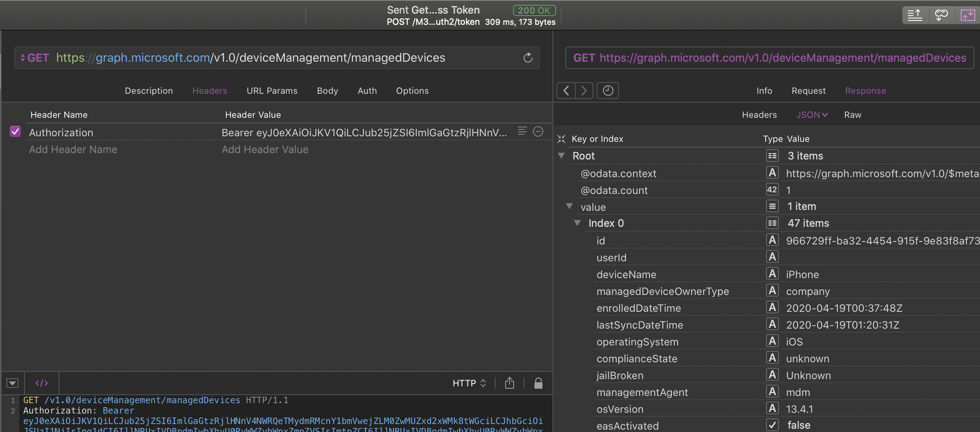The image size is (980, 432).
Task: Toggle the bottom panel disclosure button
Action: click(12, 383)
